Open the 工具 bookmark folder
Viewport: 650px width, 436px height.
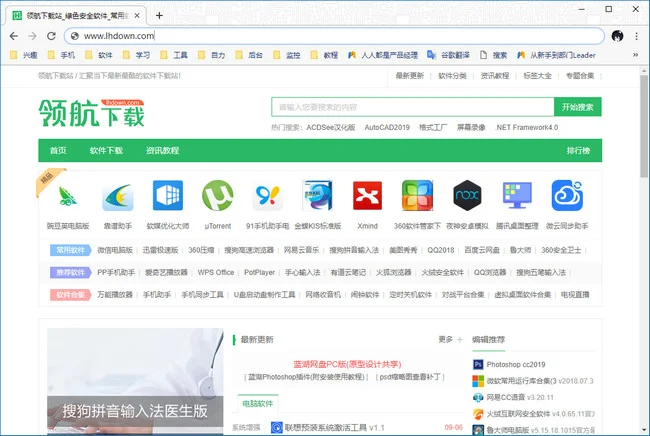tap(174, 55)
